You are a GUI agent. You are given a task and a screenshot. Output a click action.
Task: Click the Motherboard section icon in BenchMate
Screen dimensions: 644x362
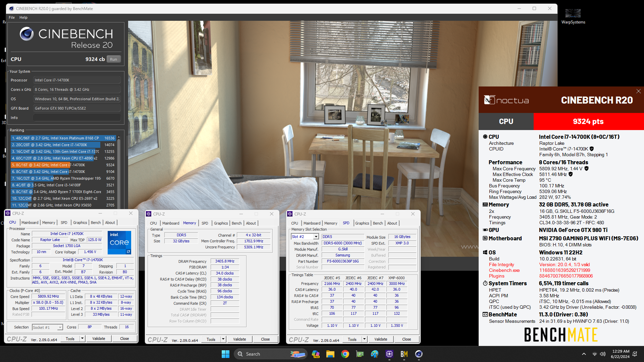(x=485, y=238)
